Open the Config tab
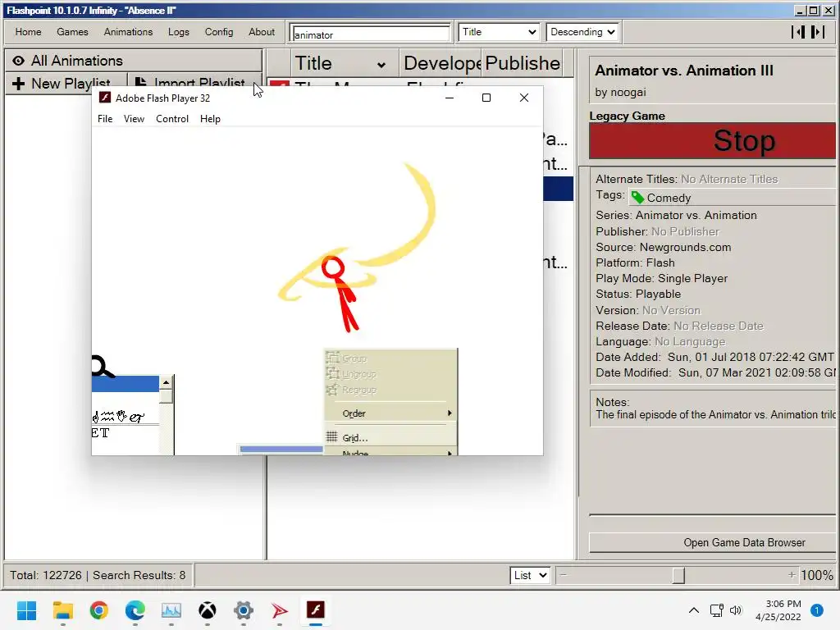840x630 pixels. (x=218, y=32)
